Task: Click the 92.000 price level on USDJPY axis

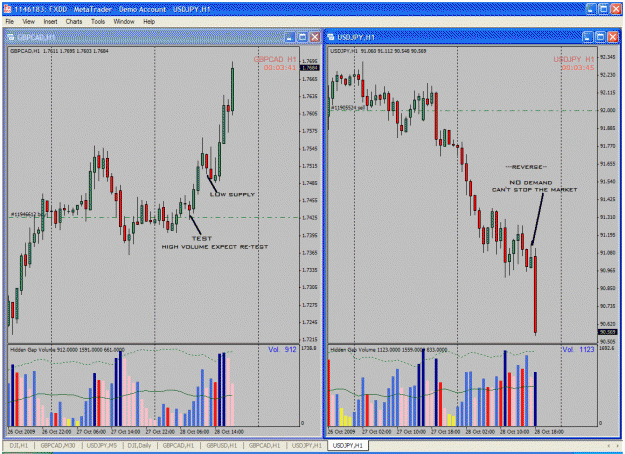Action: (608, 110)
